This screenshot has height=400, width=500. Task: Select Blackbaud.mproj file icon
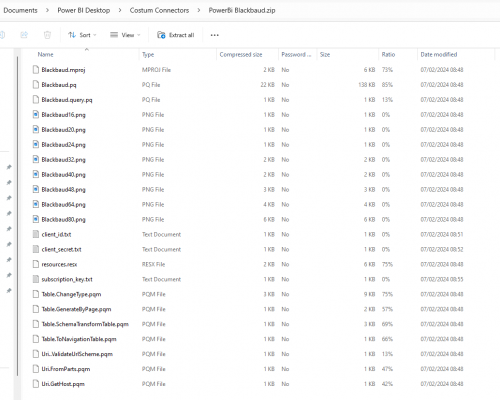36,70
